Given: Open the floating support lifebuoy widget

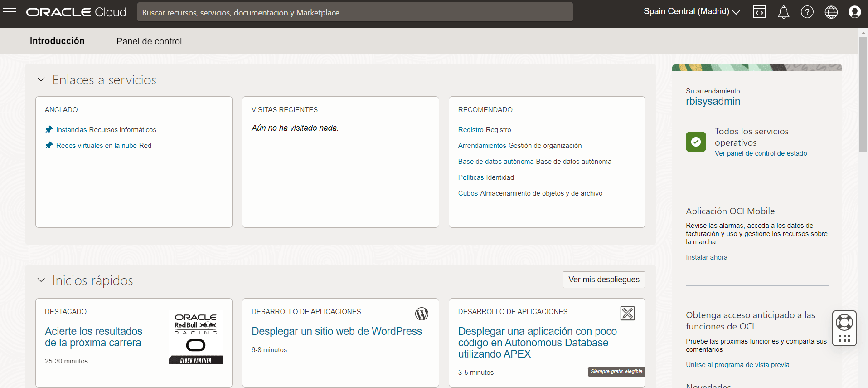Looking at the screenshot, I should [x=844, y=328].
